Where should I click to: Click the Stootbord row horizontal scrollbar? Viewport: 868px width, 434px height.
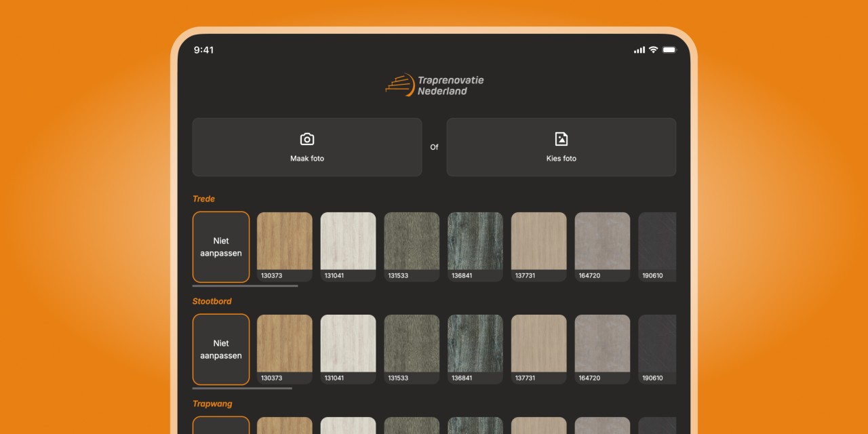coord(242,389)
